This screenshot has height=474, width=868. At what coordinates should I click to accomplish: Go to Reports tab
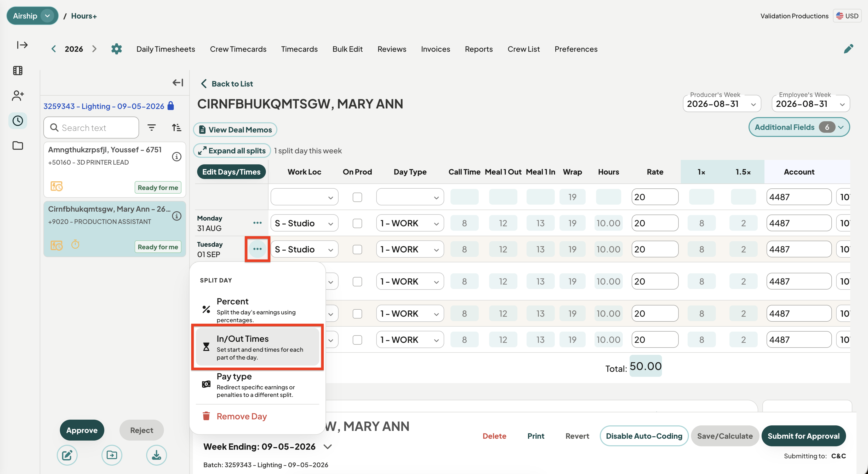tap(478, 49)
